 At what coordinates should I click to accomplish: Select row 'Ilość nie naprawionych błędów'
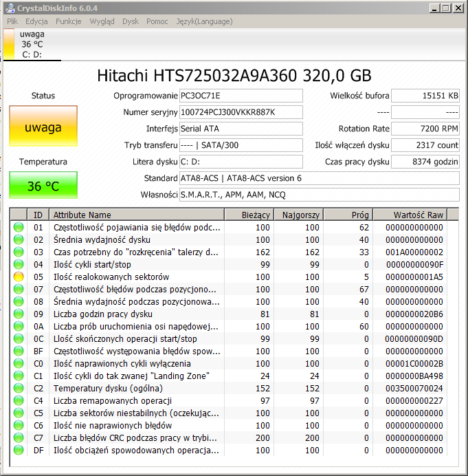point(229,425)
